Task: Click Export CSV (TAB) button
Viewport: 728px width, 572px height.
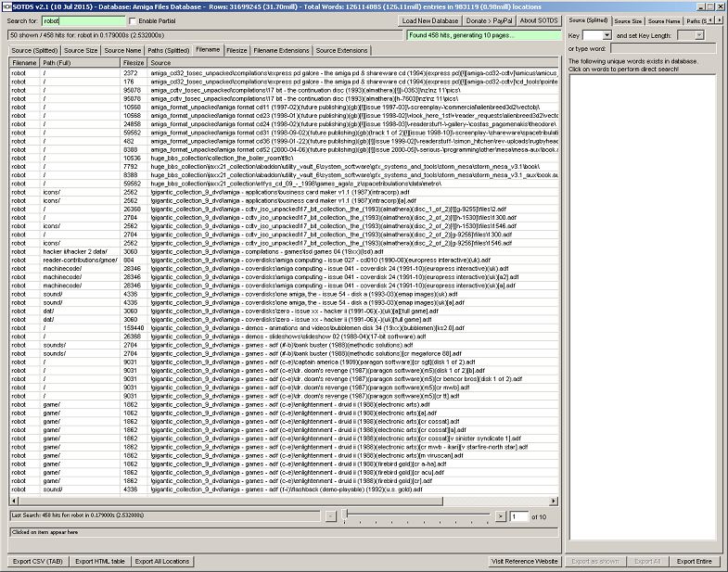Action: tap(38, 561)
